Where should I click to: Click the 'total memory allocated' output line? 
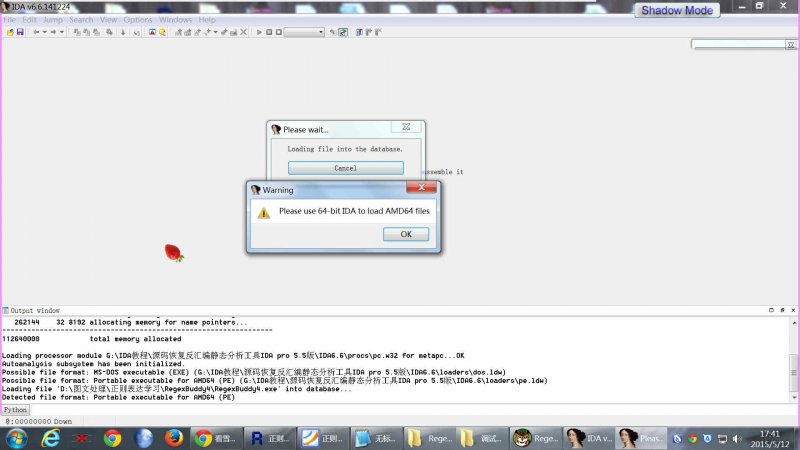135,339
